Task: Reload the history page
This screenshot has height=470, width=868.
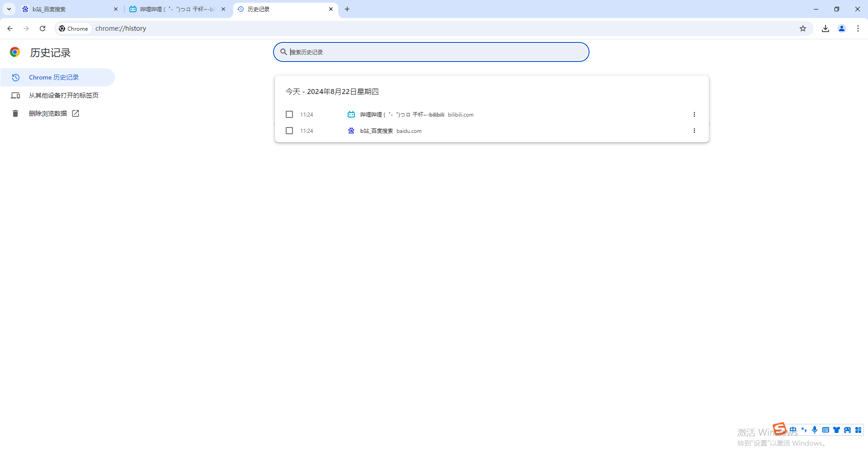Action: click(x=42, y=28)
